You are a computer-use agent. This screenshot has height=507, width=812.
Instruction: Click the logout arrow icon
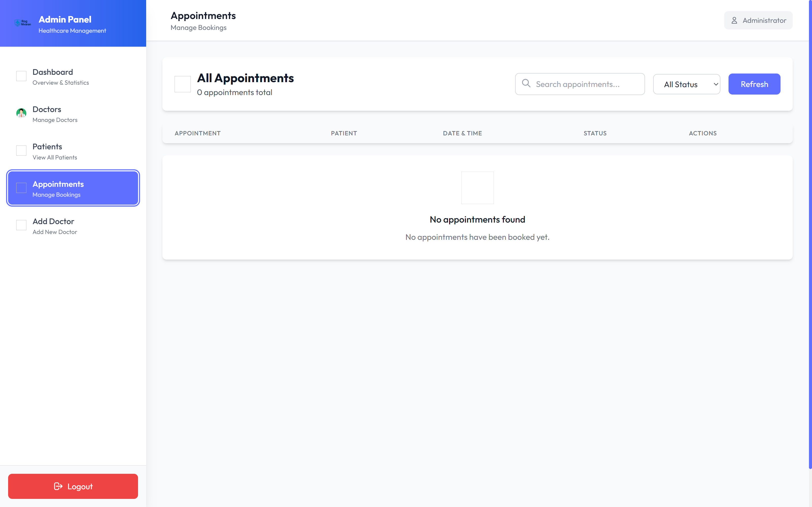point(58,486)
